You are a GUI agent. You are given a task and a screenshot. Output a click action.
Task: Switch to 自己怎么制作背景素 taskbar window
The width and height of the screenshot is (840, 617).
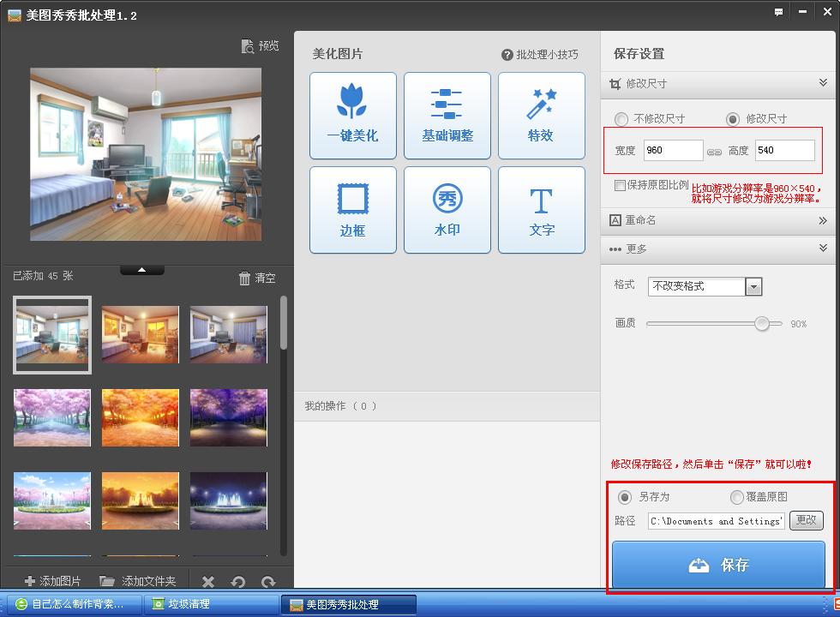click(x=74, y=605)
